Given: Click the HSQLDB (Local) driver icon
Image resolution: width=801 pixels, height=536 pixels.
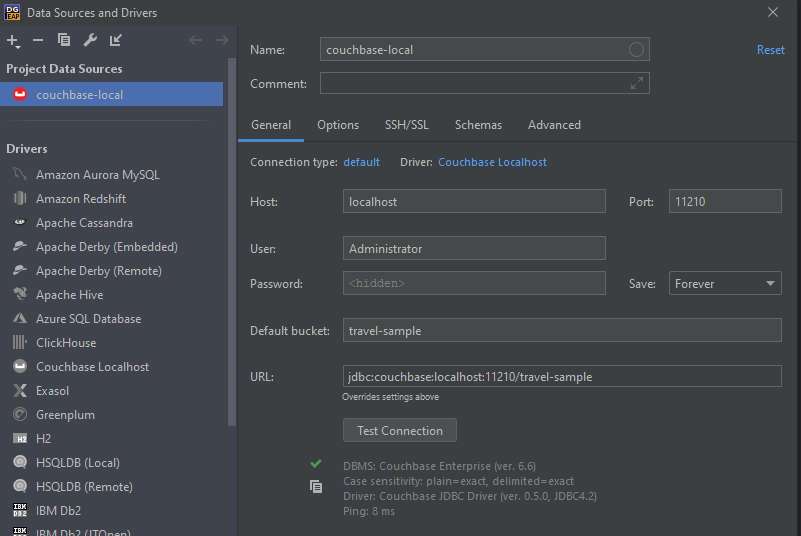Looking at the screenshot, I should coord(20,462).
